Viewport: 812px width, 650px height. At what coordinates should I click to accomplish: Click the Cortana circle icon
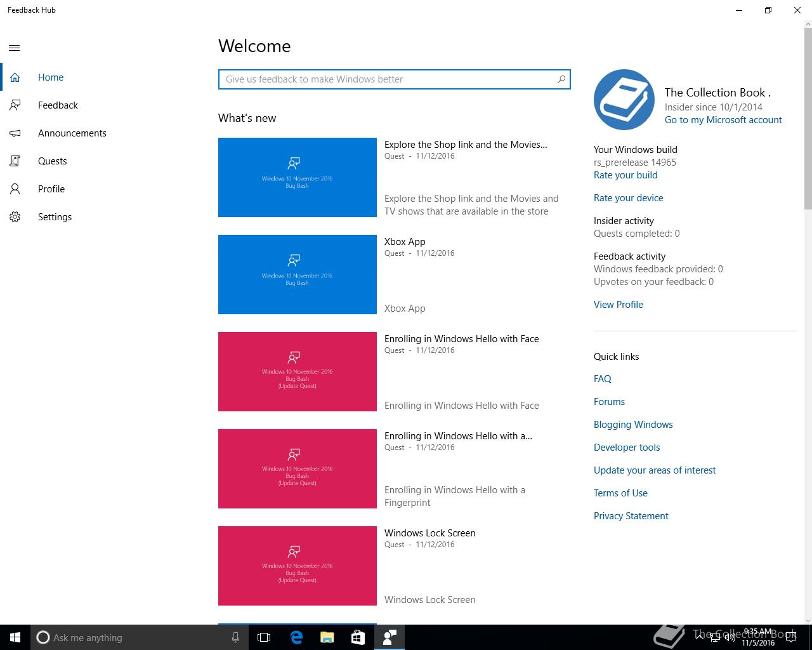pyautogui.click(x=43, y=637)
